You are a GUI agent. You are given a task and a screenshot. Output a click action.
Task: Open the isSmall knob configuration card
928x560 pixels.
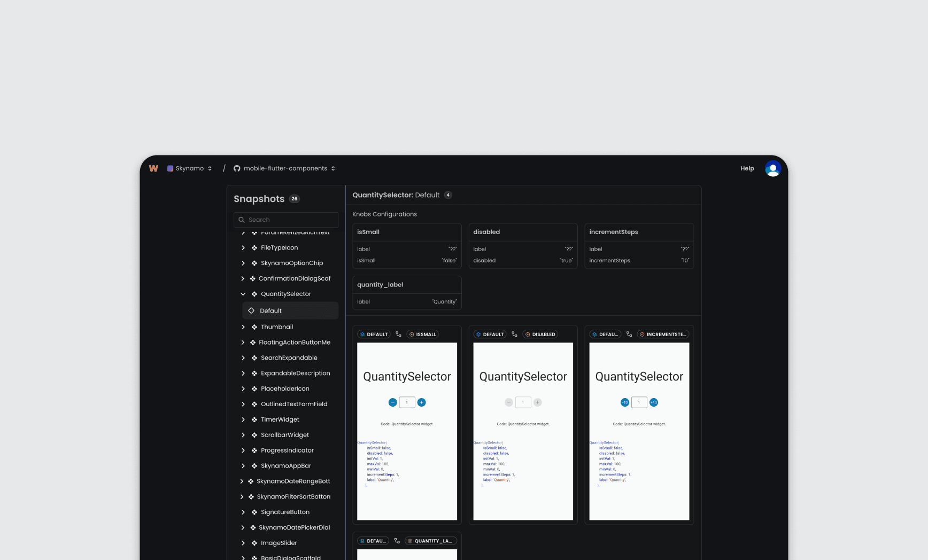click(407, 246)
